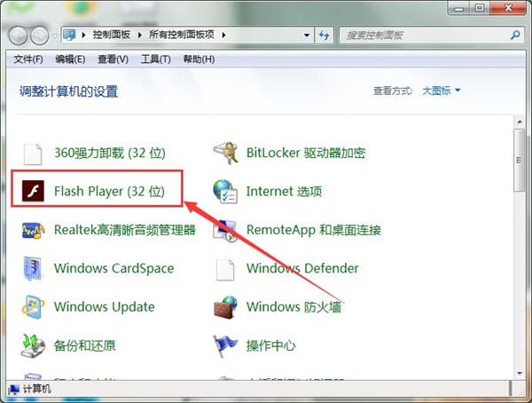Open the 操作中心 flag icon
The width and height of the screenshot is (532, 403).
[x=224, y=346]
